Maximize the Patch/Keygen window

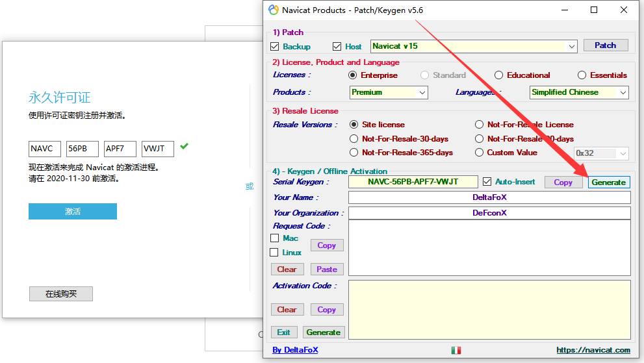594,10
